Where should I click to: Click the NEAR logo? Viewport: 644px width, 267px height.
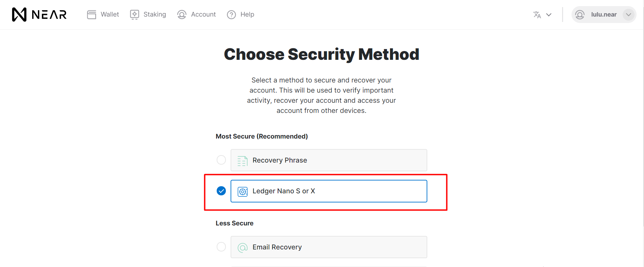tap(39, 14)
